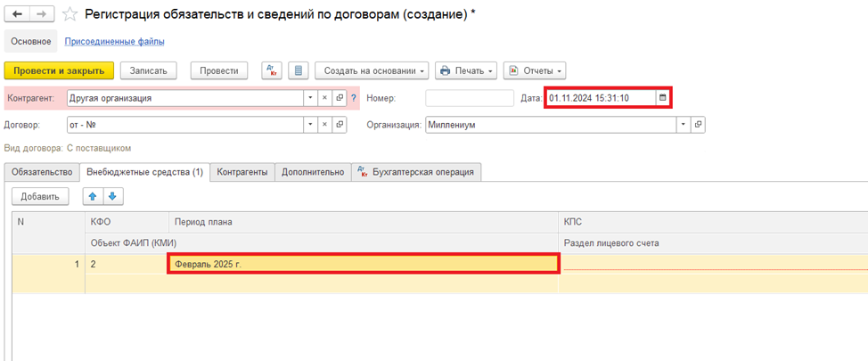Select the Основное section
Image resolution: width=868 pixels, height=361 pixels.
coord(31,42)
